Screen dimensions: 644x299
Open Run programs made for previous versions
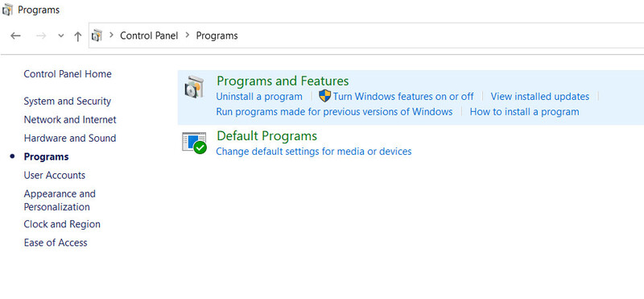coord(334,112)
